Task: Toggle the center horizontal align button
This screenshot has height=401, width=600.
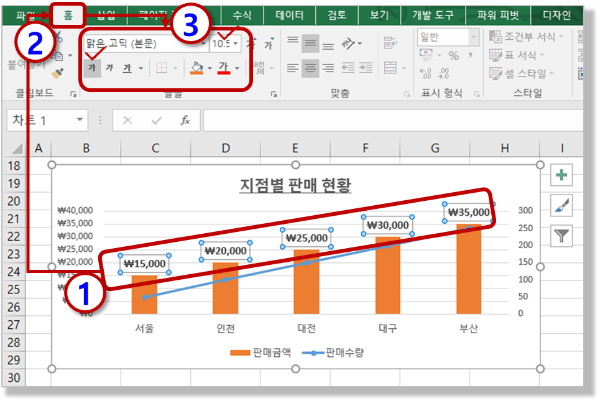Action: tap(310, 68)
